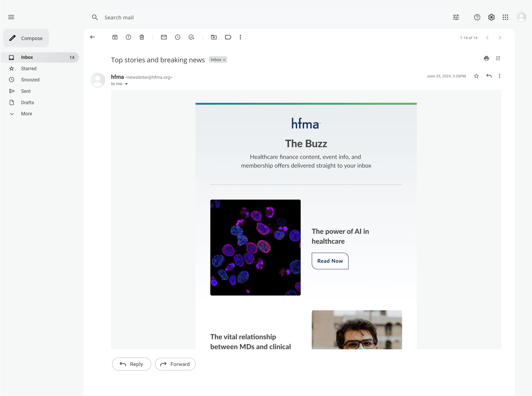Viewport: 532px width, 396px height.
Task: Add to tasks using the checkmark icon
Action: pos(192,37)
